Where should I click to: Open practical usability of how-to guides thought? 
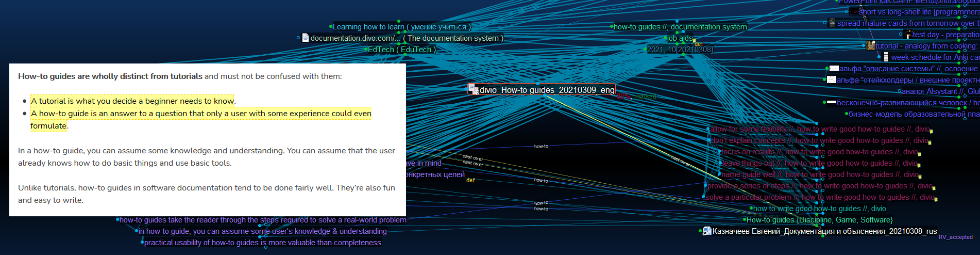click(x=263, y=243)
